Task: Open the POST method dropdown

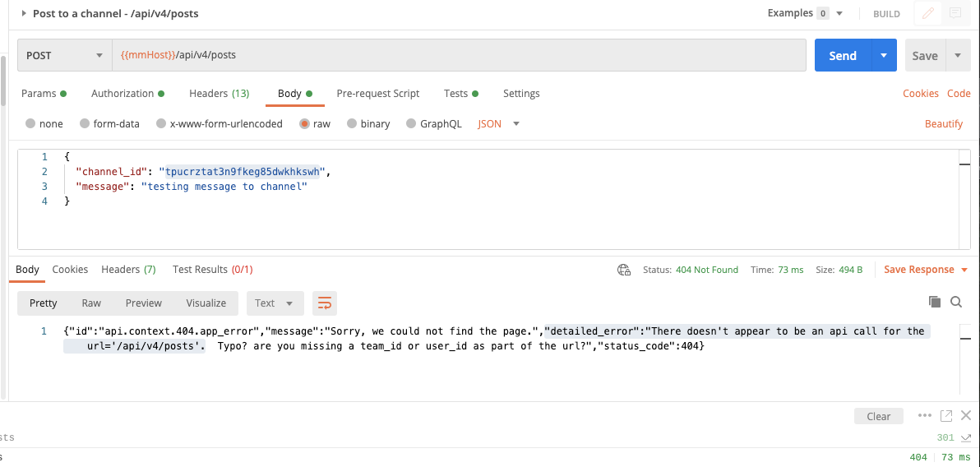Action: tap(64, 55)
